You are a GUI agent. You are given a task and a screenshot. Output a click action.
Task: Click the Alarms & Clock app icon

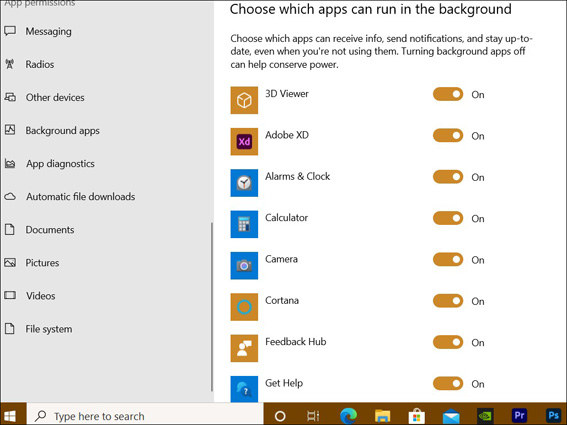(244, 183)
